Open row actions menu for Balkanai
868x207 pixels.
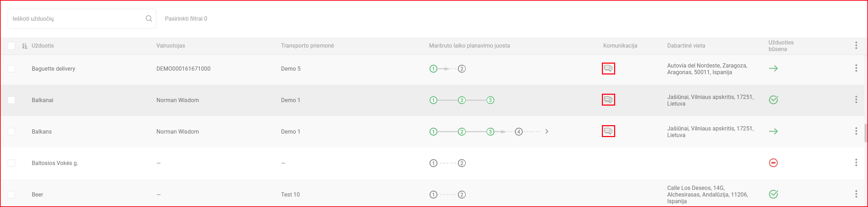[x=856, y=100]
